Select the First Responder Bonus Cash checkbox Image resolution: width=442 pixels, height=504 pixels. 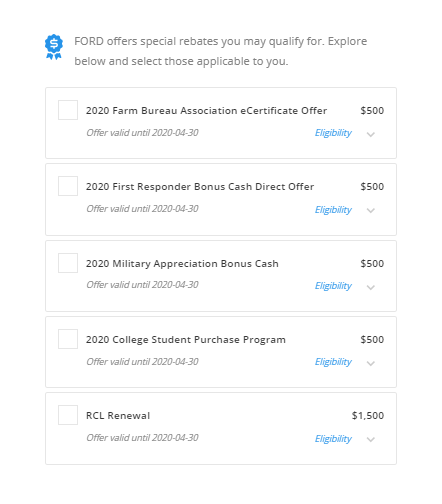[x=68, y=186]
